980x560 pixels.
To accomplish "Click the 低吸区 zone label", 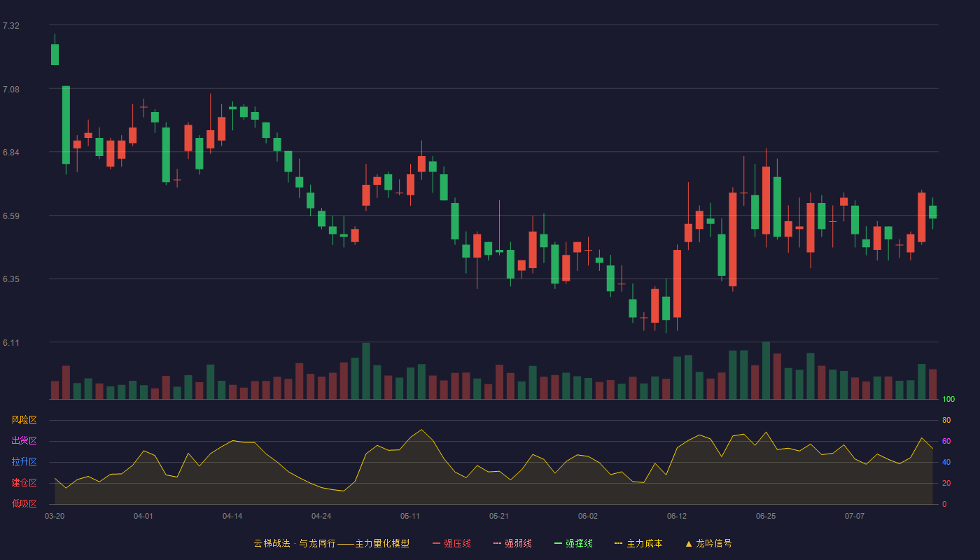I will 24,504.
